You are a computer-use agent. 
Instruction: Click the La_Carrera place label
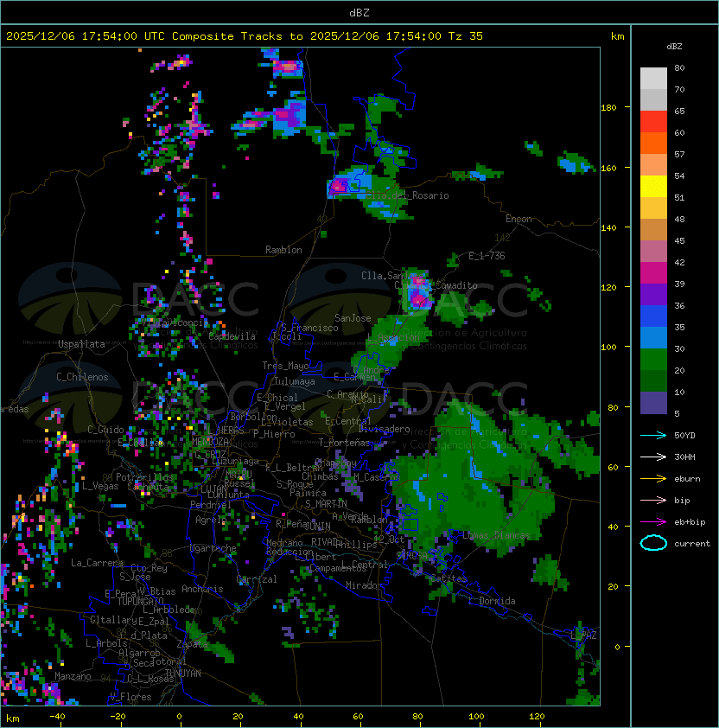[x=97, y=563]
